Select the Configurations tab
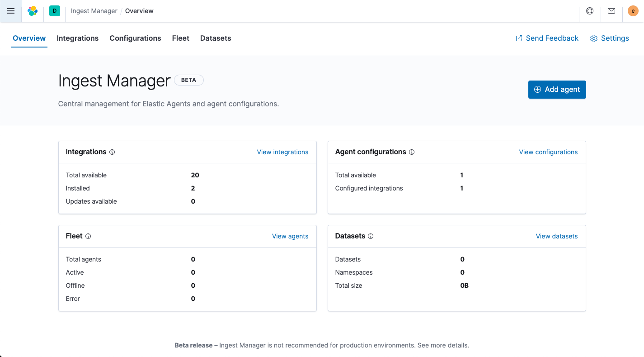The image size is (644, 357). point(135,38)
